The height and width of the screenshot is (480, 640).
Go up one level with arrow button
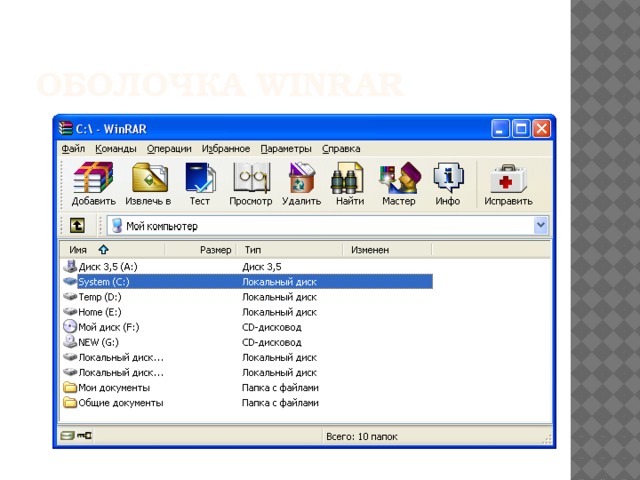(x=77, y=225)
